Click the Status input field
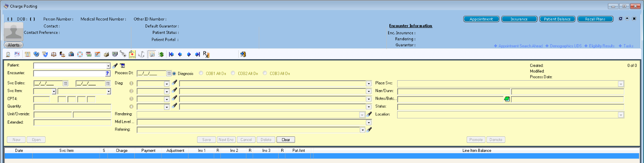 (x=510, y=107)
